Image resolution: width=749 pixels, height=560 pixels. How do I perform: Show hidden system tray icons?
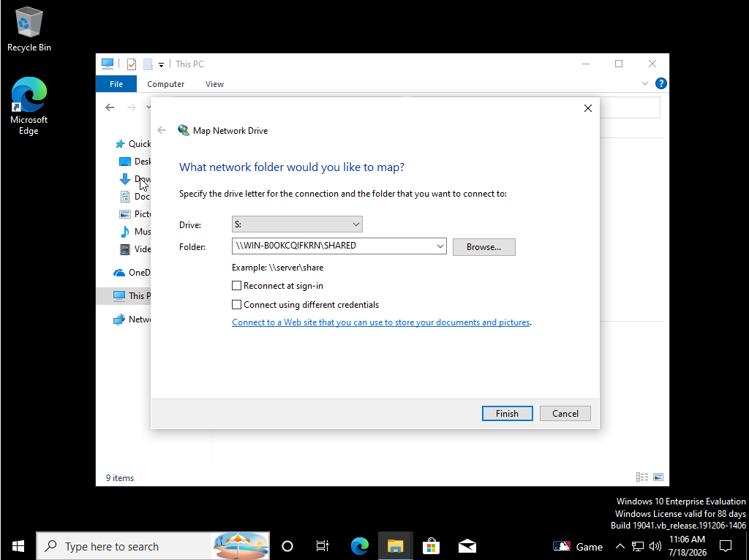pyautogui.click(x=620, y=546)
